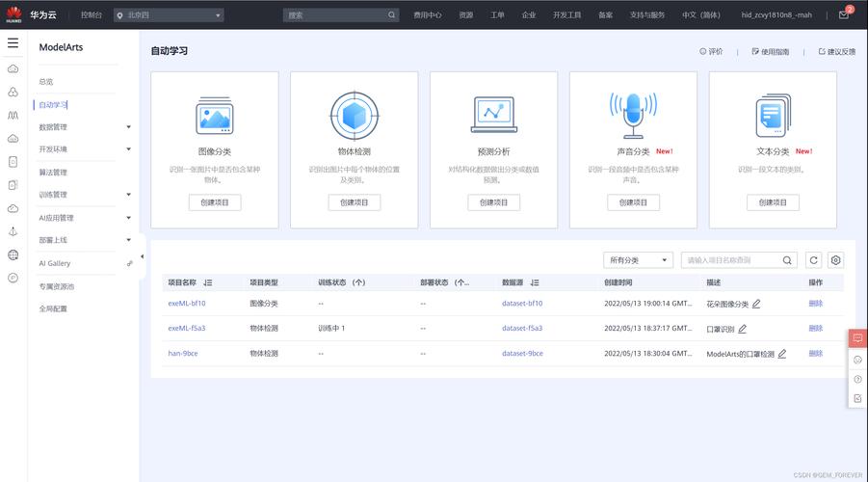Click the text classification document icon
Screen dimensions: 868x482
[773, 116]
